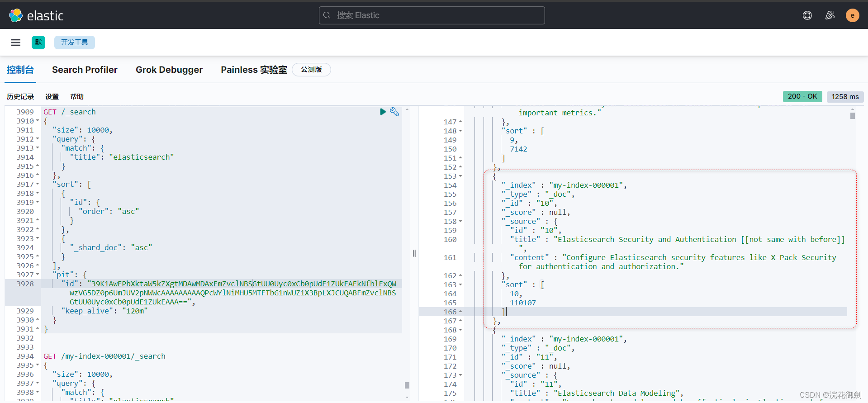Click the "size": 10000 line at 3911
The image size is (868, 403).
(x=82, y=130)
